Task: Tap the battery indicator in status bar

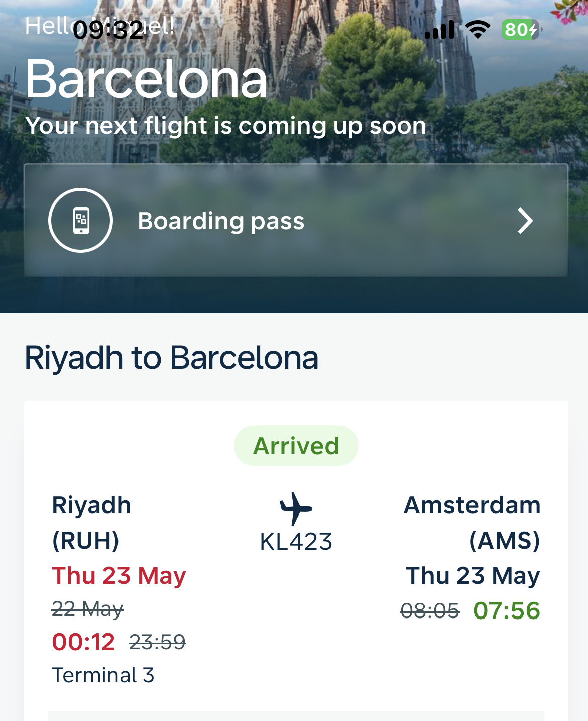Action: tap(521, 30)
